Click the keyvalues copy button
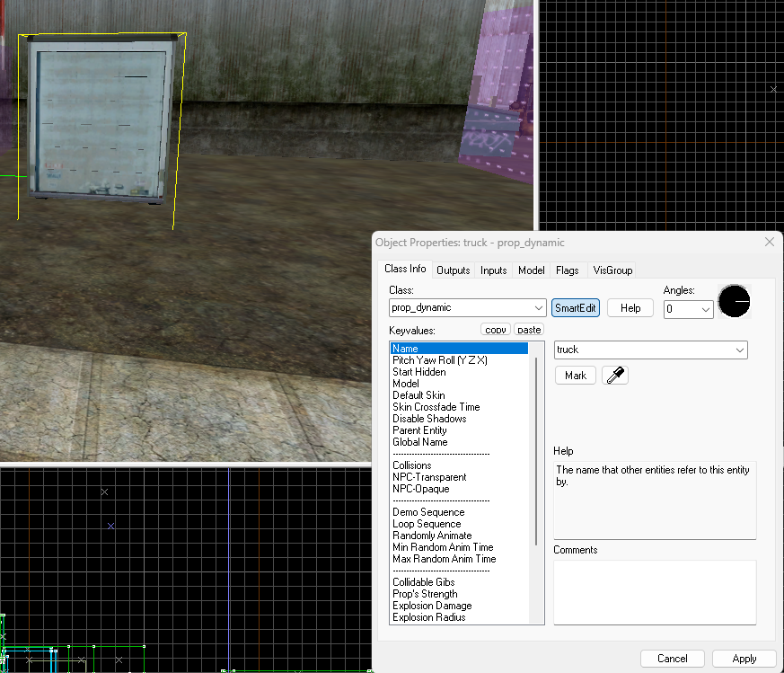 [x=495, y=329]
